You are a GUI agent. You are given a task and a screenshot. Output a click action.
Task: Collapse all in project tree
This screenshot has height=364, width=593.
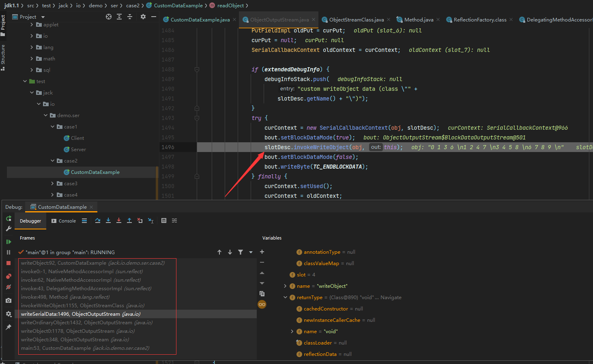point(130,17)
